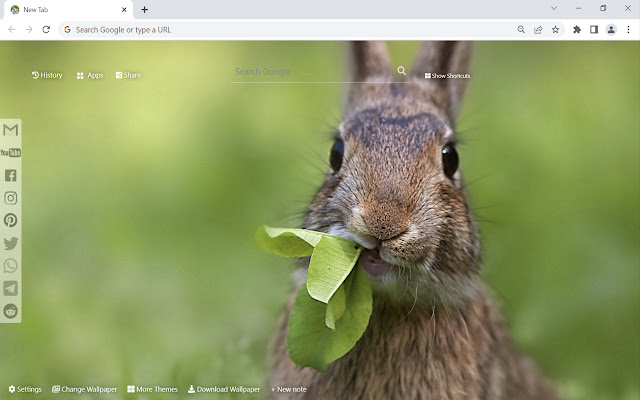Add a new note

click(x=289, y=389)
